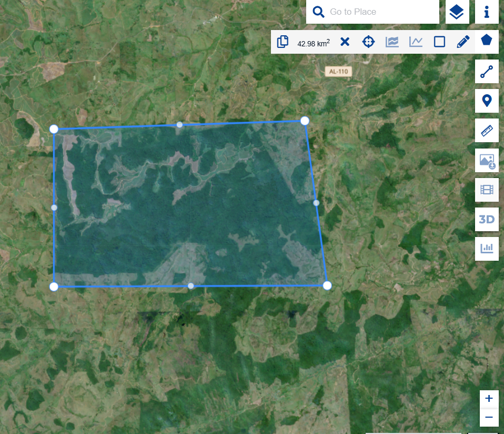Click the 42.98 km² area value

click(x=314, y=43)
